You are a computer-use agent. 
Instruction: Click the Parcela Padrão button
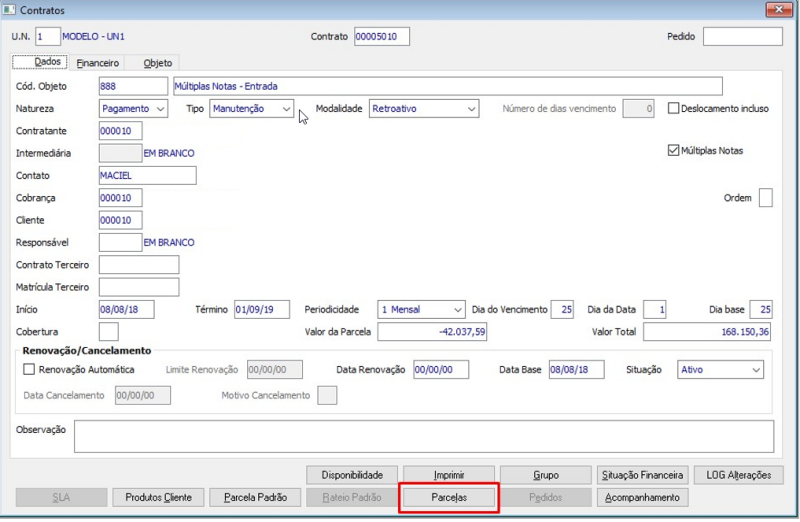255,498
